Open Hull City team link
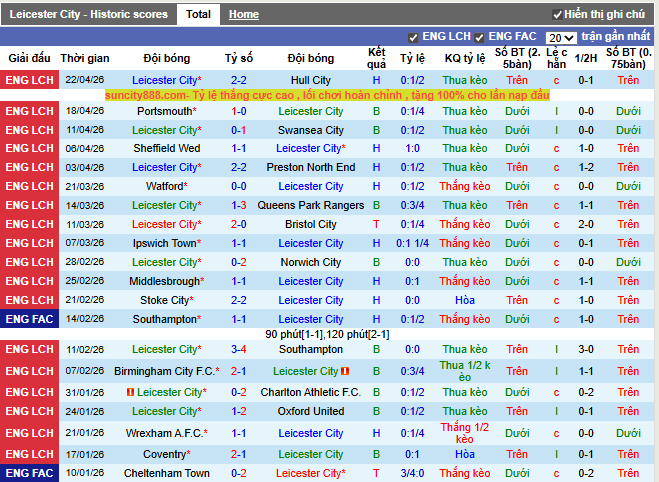The height and width of the screenshot is (482, 659). point(310,80)
